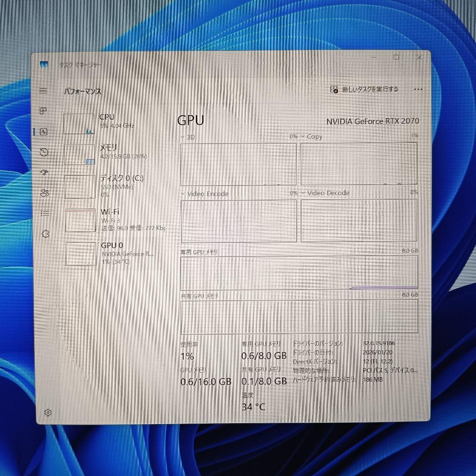Click the 34 °C temperature value
The height and width of the screenshot is (476, 476).
tap(253, 407)
